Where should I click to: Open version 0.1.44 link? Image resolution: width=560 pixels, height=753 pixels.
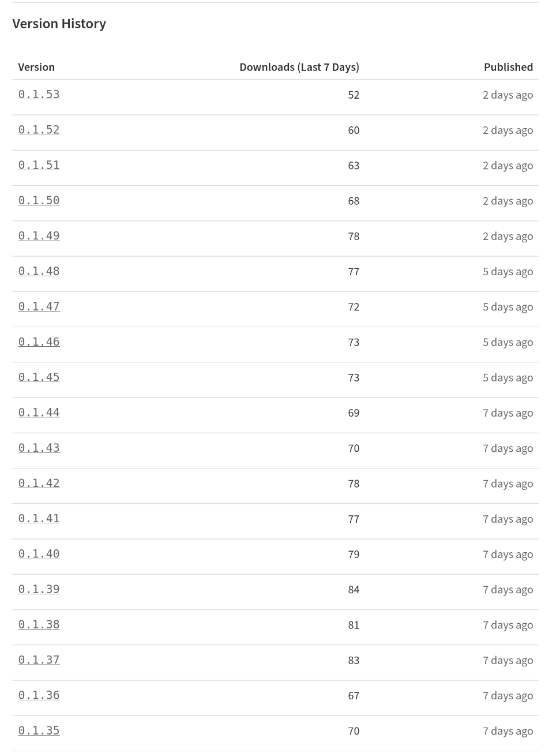coord(39,412)
